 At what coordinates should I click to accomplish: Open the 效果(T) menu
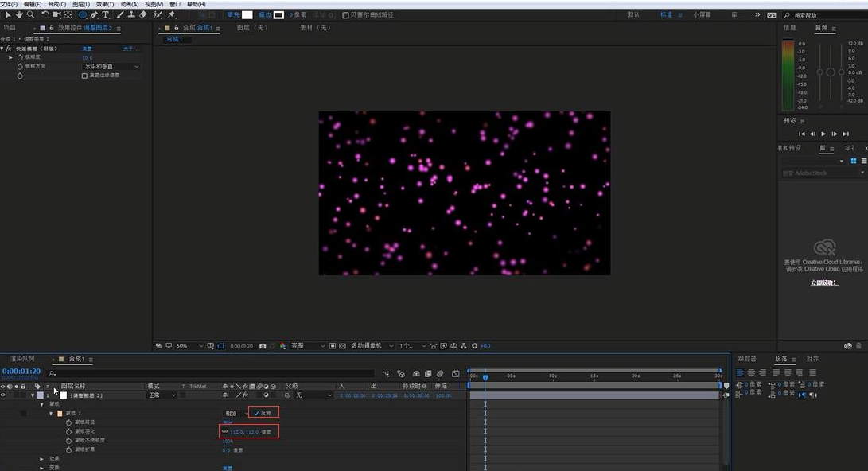point(105,4)
